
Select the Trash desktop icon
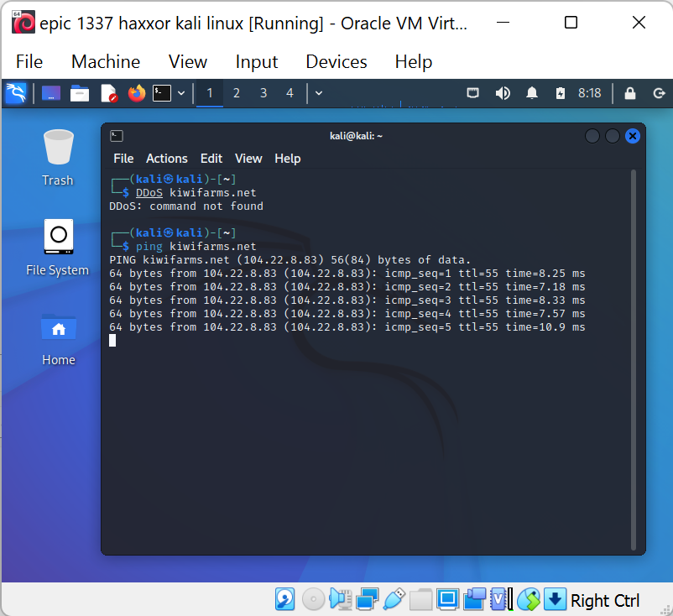point(58,158)
